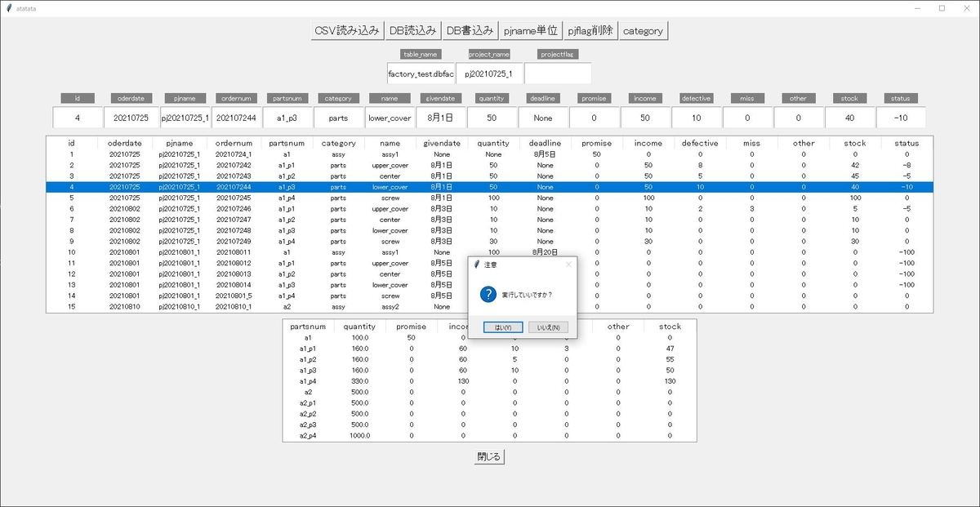
Task: Click the stock header in the summary table
Action: coord(670,327)
